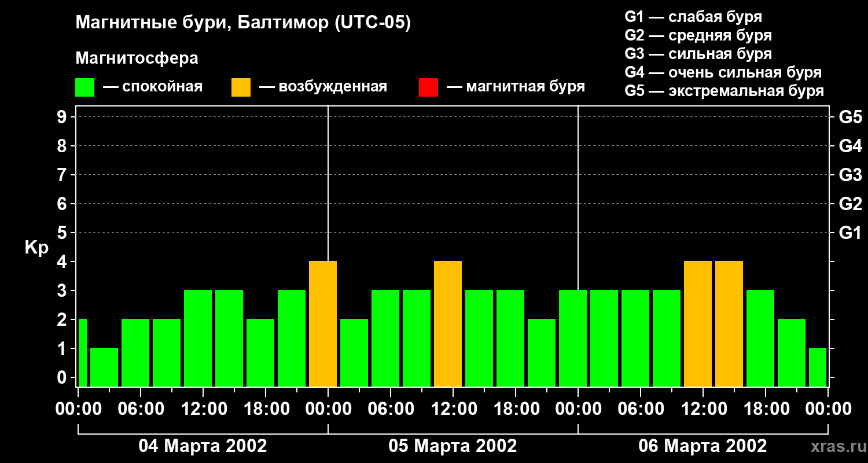Click the '05 Марта 2002' date label
This screenshot has width=868, height=463.
click(x=453, y=446)
